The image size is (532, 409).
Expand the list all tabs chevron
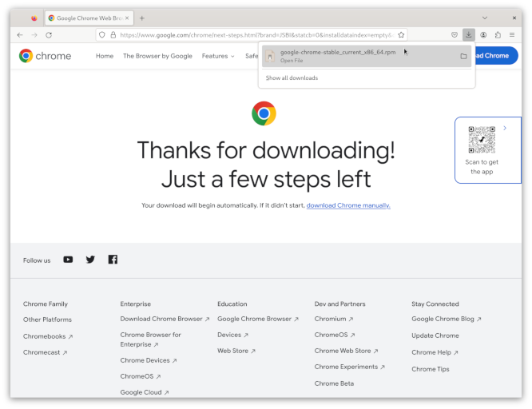[485, 18]
